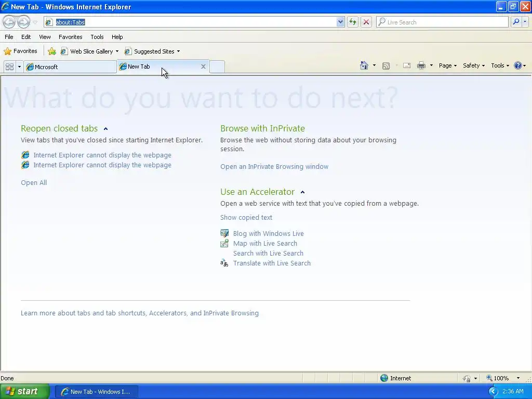Click the Quick Tabs grid icon
The image size is (532, 399).
[9, 67]
